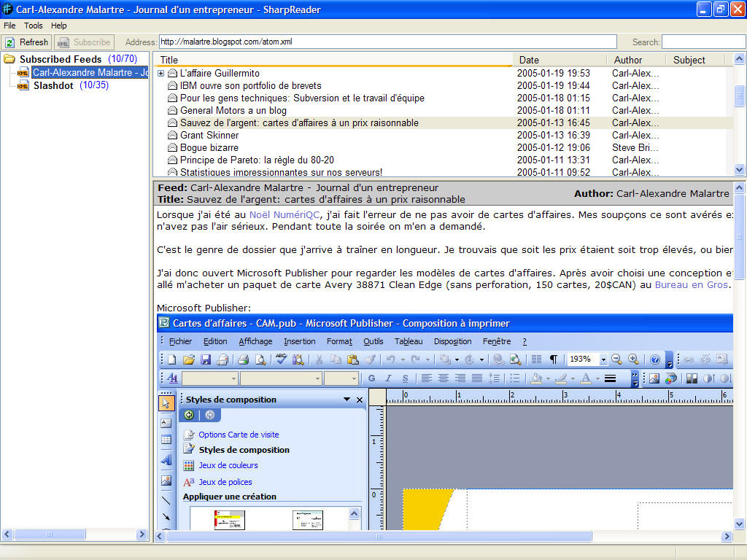Click the blue Help question mark icon
747x560 pixels.
[x=655, y=359]
